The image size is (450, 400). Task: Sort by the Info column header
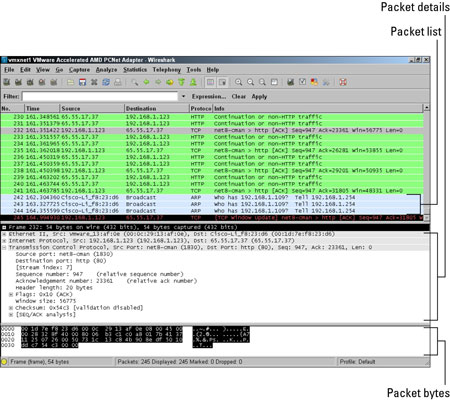pyautogui.click(x=317, y=108)
